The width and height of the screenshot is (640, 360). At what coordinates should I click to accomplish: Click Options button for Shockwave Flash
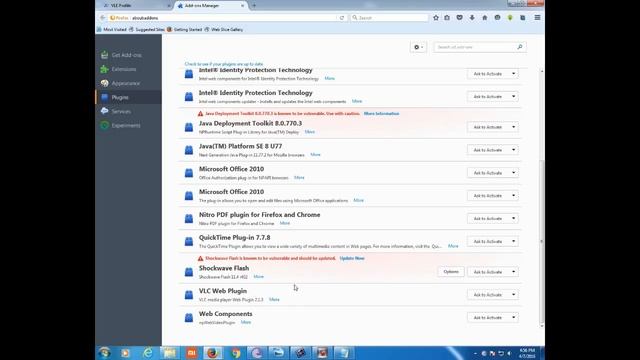(x=451, y=272)
